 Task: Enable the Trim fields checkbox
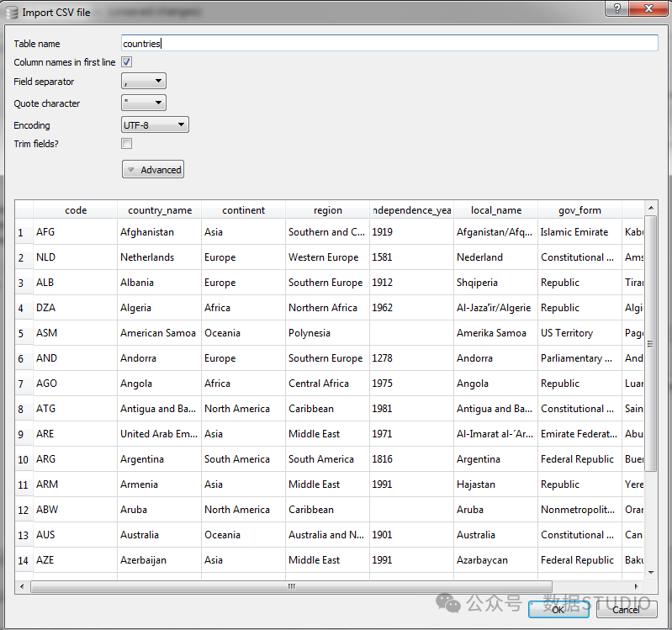point(126,144)
